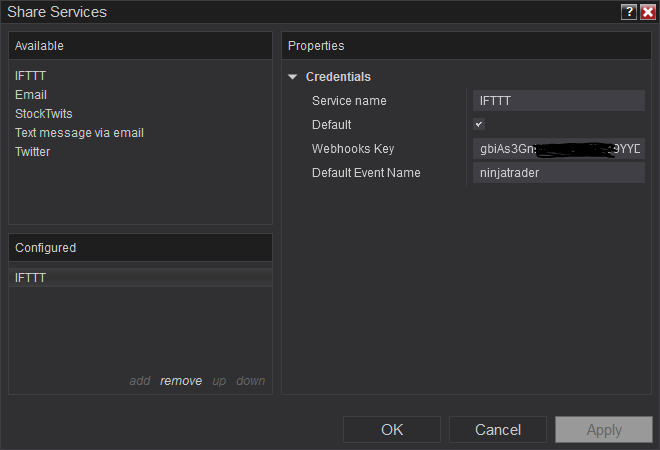Uncheck the Default checkbox
The width and height of the screenshot is (660, 450).
click(479, 124)
